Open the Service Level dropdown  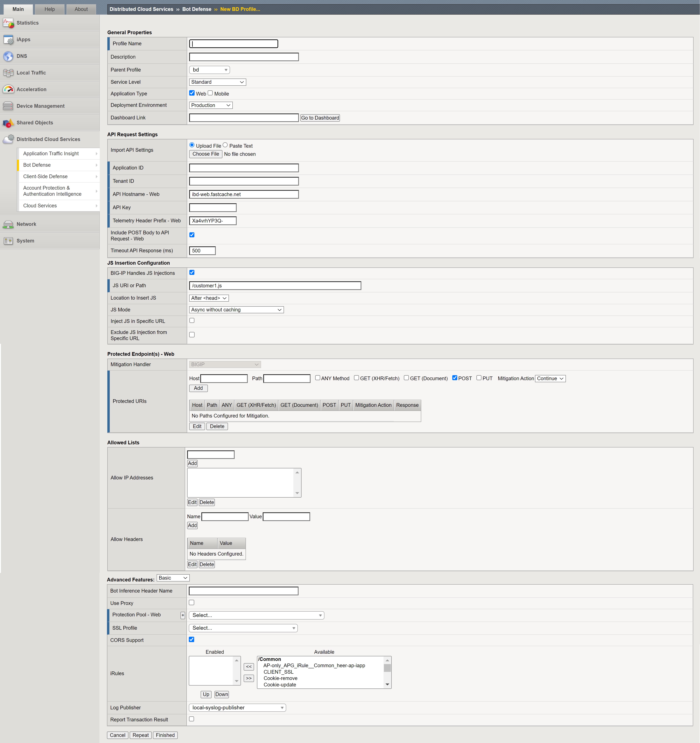pyautogui.click(x=218, y=82)
